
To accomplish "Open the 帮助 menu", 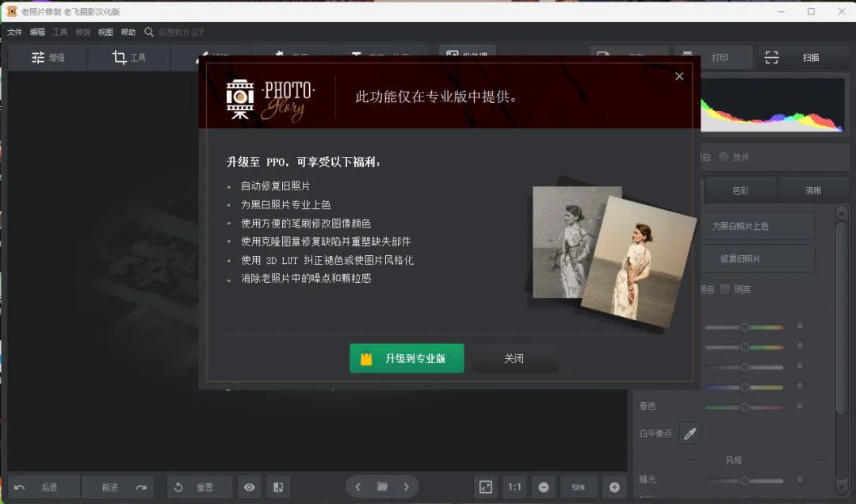I will [128, 32].
